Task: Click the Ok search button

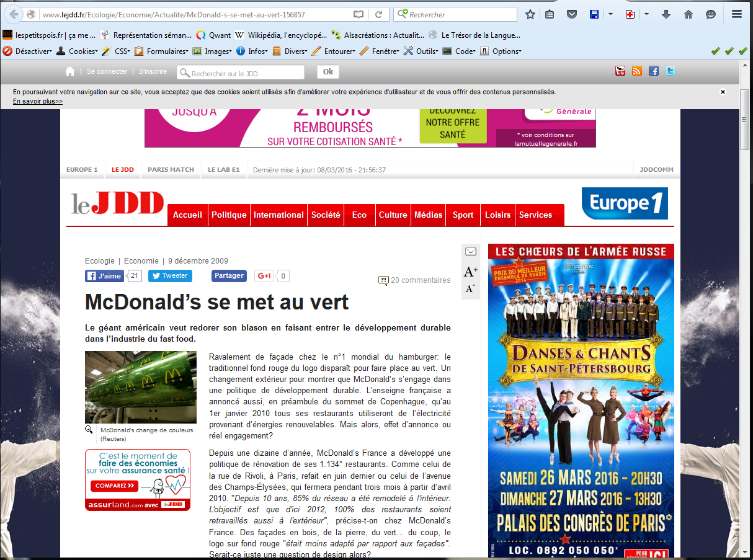Action: coord(328,72)
